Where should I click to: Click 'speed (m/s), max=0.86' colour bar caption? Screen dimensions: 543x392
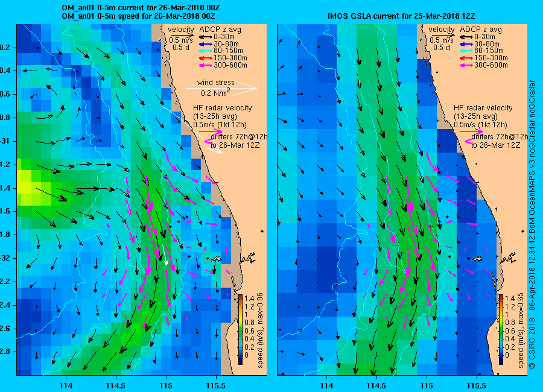coord(260,330)
